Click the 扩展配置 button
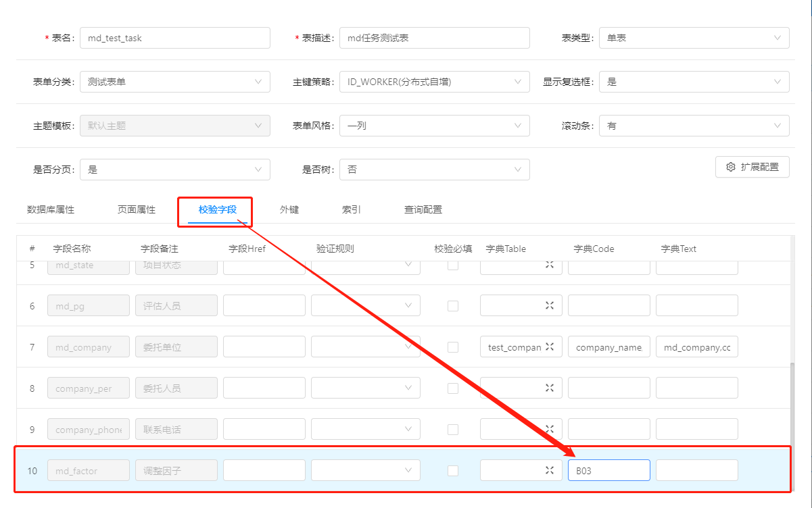This screenshot has height=508, width=812. click(753, 166)
